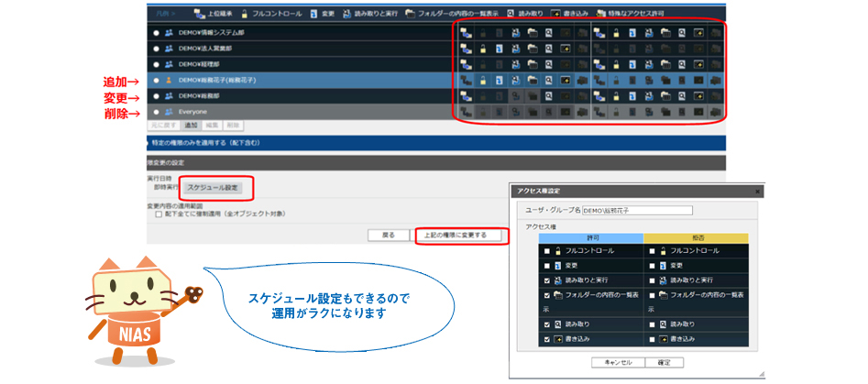Click the group icon beside DEMO¥経理部
The height and width of the screenshot is (384, 868).
(x=169, y=64)
